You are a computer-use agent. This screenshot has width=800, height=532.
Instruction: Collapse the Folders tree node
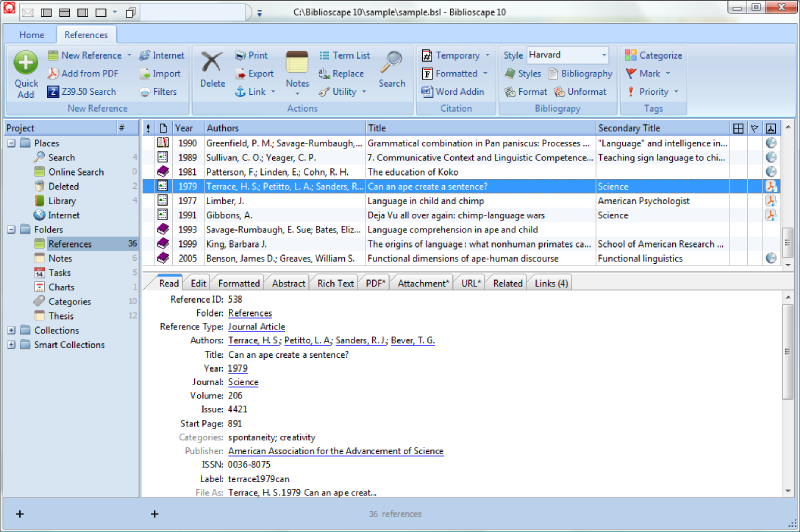11,230
